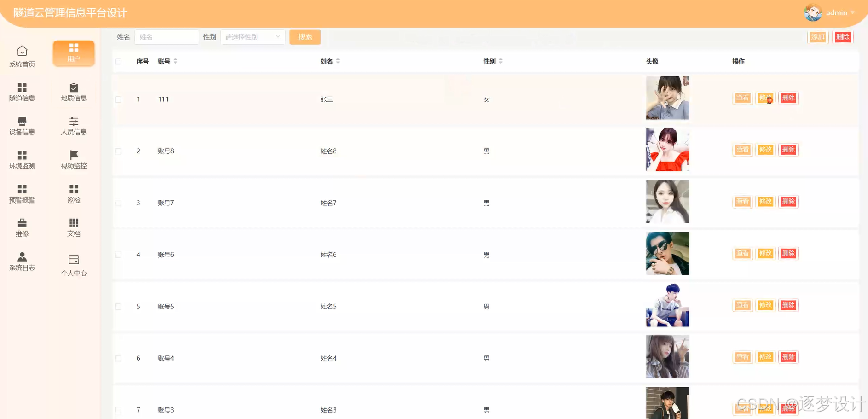Check the row for 账号5

click(118, 307)
